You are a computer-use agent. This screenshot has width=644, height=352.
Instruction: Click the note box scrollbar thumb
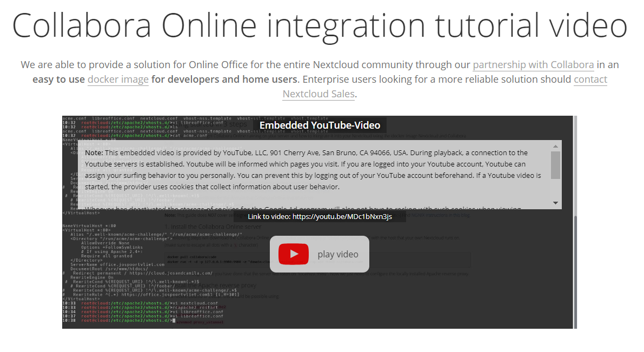pos(555,165)
